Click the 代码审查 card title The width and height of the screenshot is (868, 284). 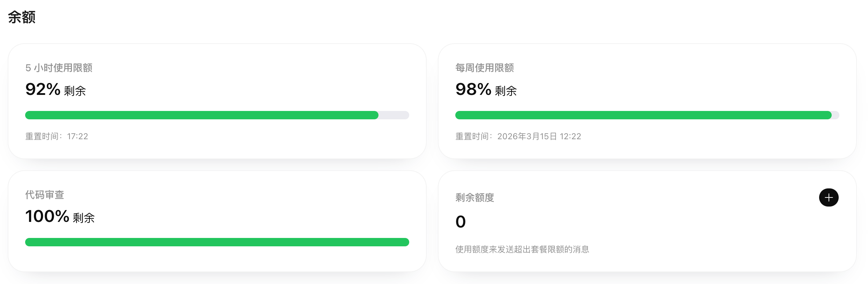(45, 195)
